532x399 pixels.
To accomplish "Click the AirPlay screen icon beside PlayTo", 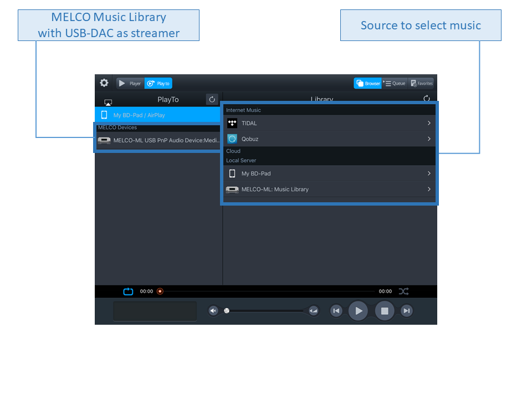I will [108, 102].
